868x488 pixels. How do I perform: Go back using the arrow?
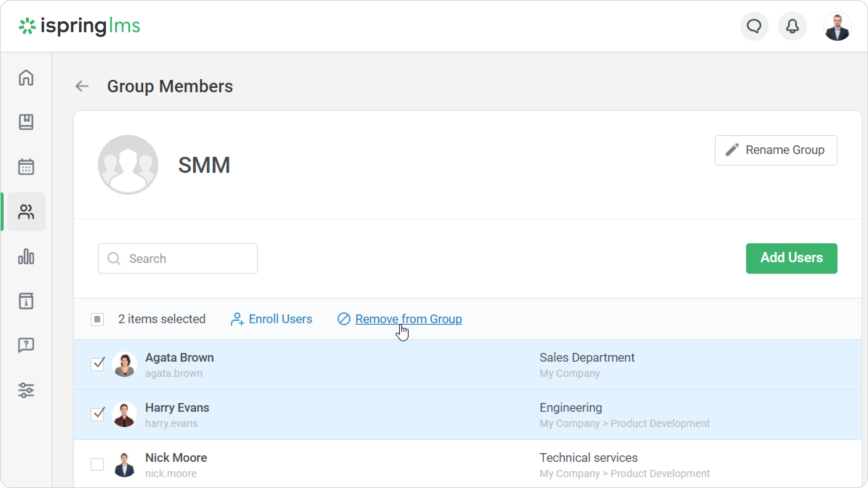(x=82, y=86)
